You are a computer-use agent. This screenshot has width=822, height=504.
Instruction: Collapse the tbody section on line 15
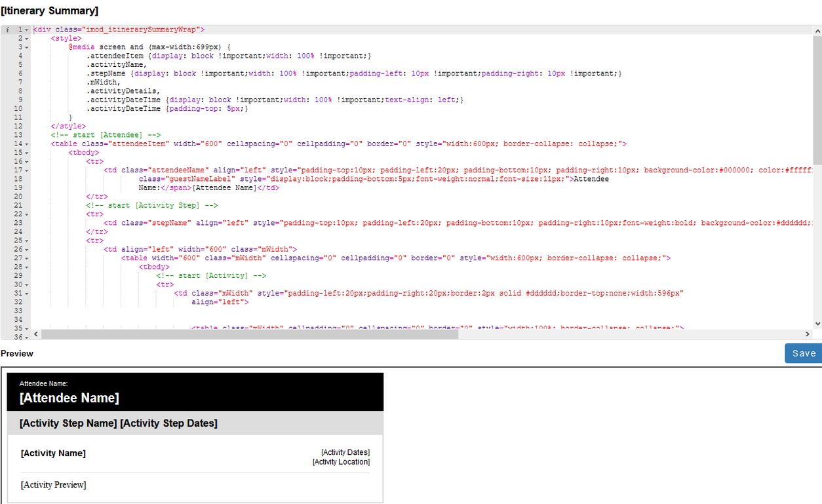pyautogui.click(x=26, y=152)
